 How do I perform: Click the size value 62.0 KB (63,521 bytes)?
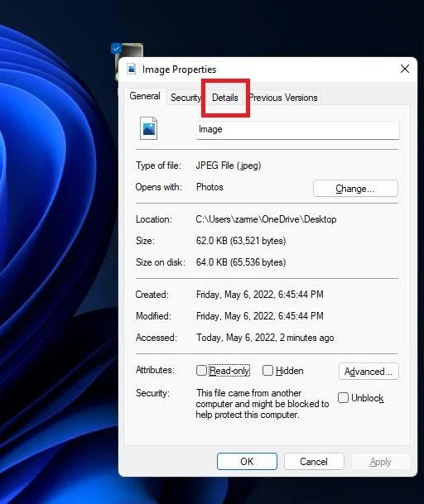point(241,241)
